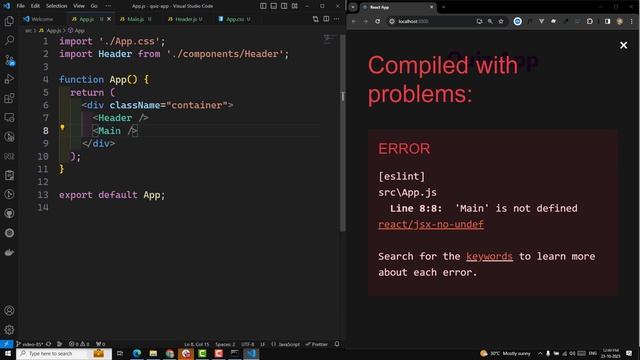Open the browser tab search dropdown
Screen dimensions: 640x360
(x=353, y=7)
